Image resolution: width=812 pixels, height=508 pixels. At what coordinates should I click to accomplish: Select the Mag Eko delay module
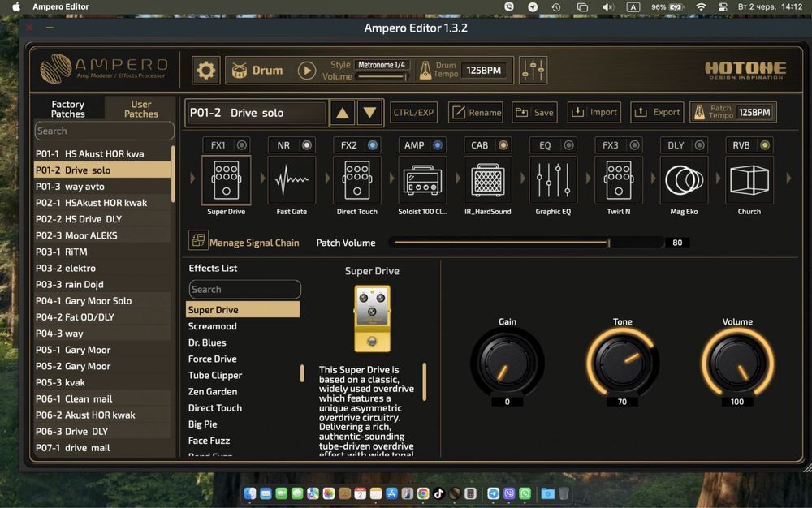pyautogui.click(x=684, y=179)
